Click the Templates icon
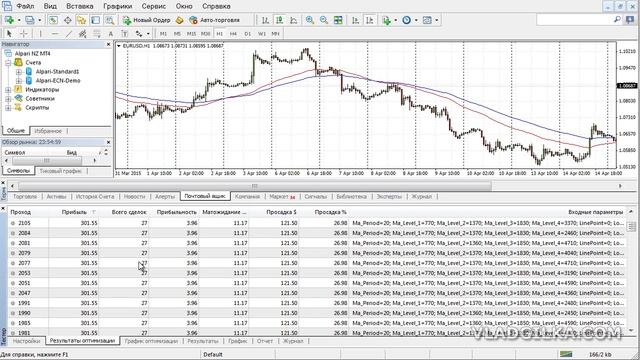Image resolution: width=640 pixels, height=360 pixels. [427, 20]
